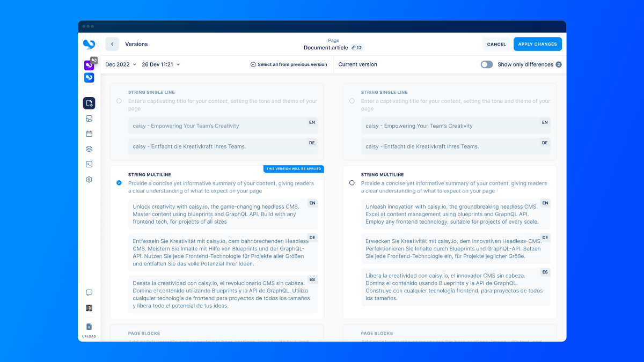The image size is (644, 362).
Task: Click the EN tag on 'Unleash innovation' text
Action: (x=545, y=203)
